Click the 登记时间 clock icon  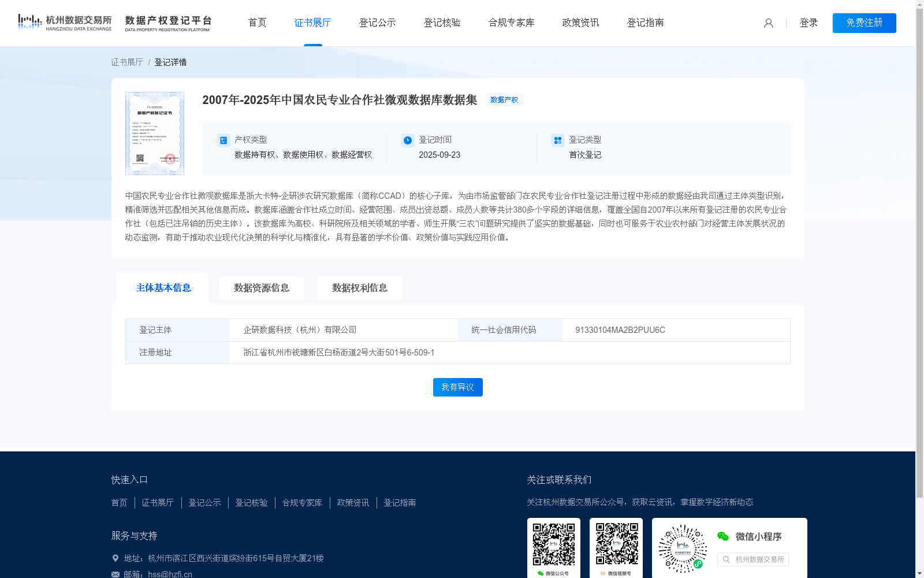click(x=408, y=140)
